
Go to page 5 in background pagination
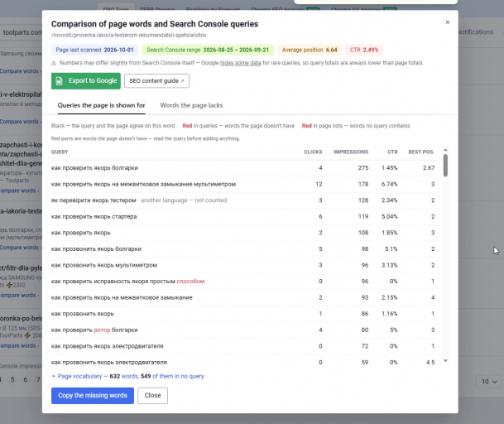[12, 379]
